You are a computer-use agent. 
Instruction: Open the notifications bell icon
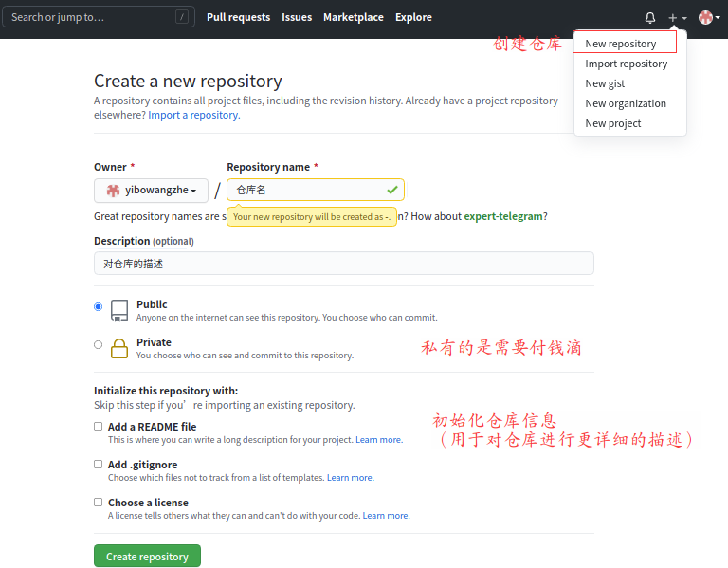coord(650,18)
